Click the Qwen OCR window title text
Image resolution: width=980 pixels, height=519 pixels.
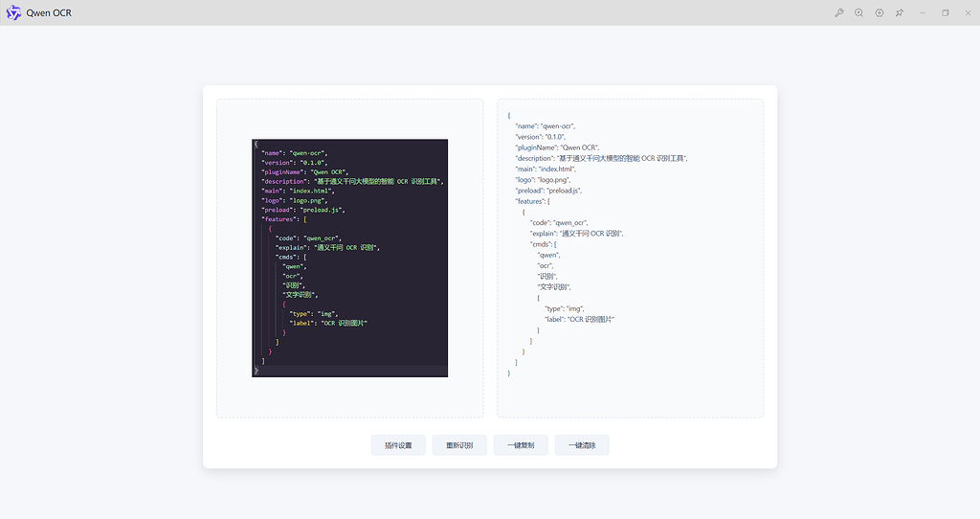tap(49, 12)
